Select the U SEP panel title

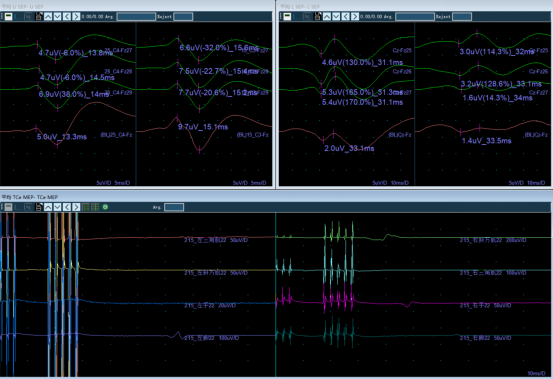coord(23,7)
